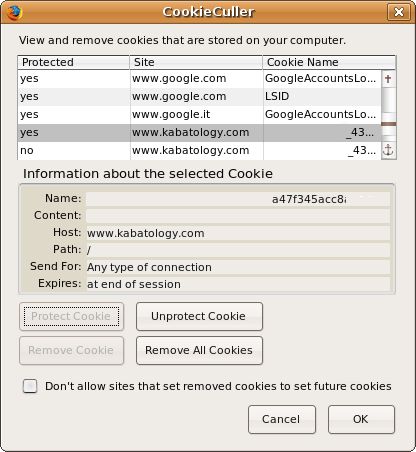Click the scroll down anchor arrow in list
This screenshot has height=452, width=416.
388,151
